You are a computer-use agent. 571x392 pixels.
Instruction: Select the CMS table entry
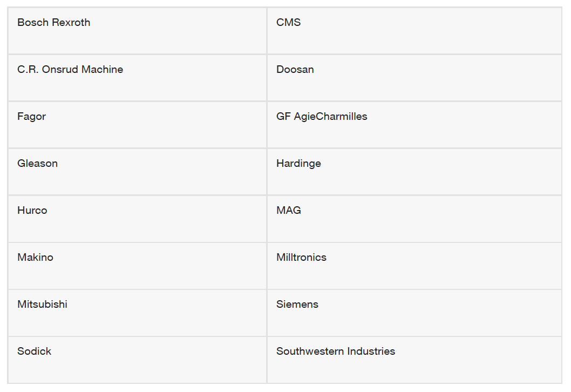(x=414, y=31)
